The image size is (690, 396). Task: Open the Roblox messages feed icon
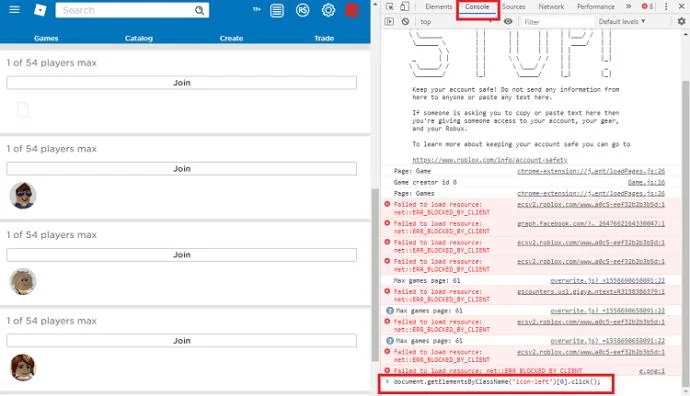click(277, 10)
